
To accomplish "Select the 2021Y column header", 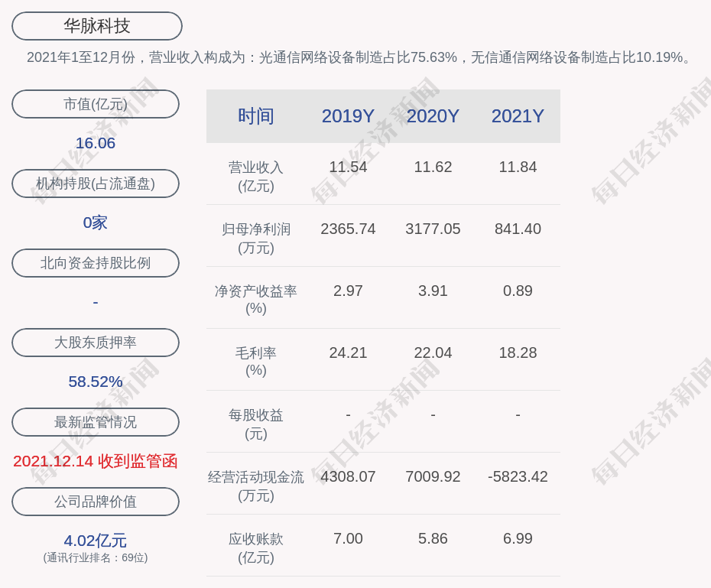I will coord(518,116).
